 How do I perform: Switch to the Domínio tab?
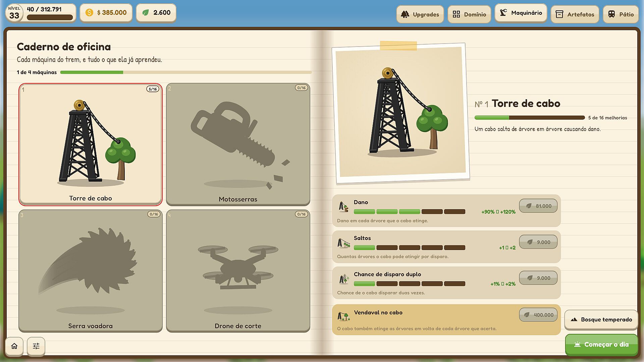(x=469, y=14)
